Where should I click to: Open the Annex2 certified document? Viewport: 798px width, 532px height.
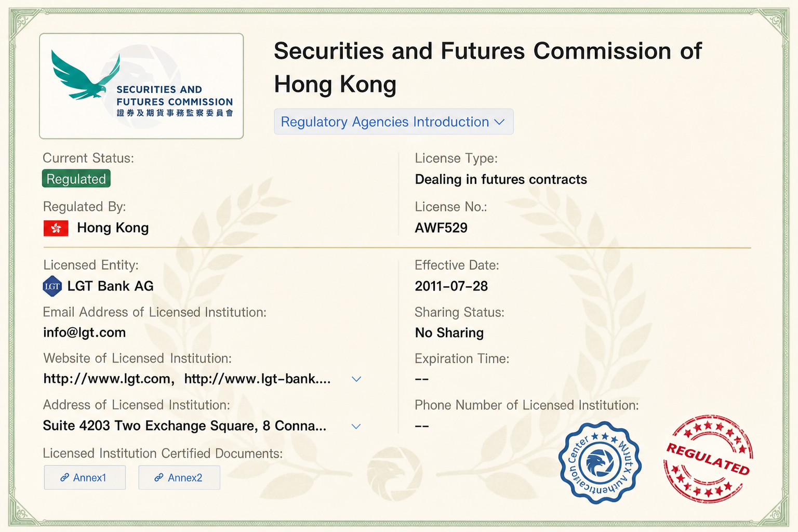coord(179,477)
